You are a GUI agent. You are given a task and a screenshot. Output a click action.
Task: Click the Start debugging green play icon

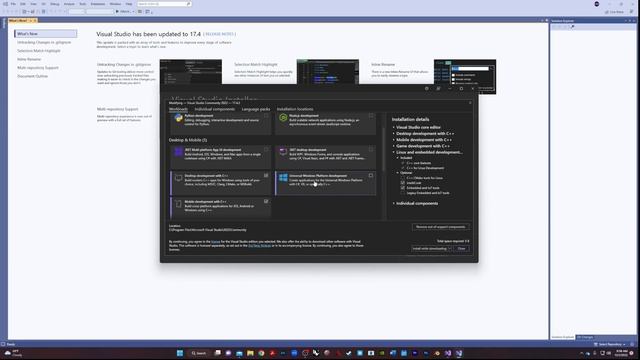coord(117,11)
